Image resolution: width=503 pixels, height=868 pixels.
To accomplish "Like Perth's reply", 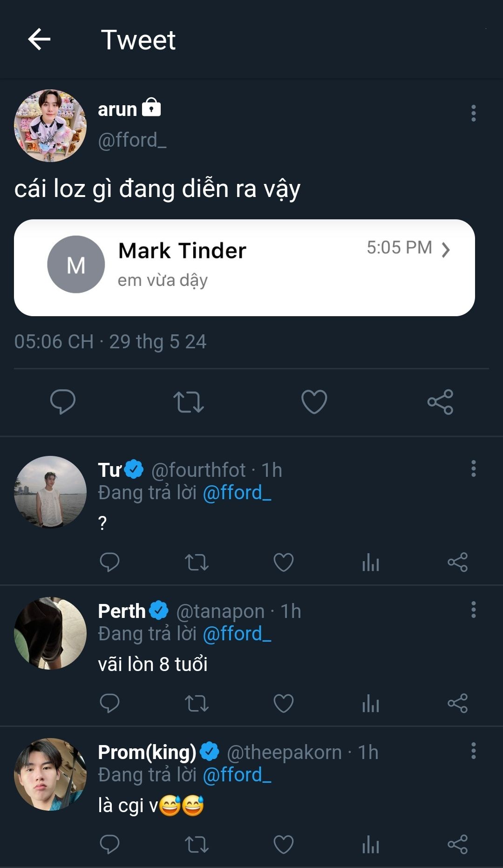I will (x=283, y=704).
